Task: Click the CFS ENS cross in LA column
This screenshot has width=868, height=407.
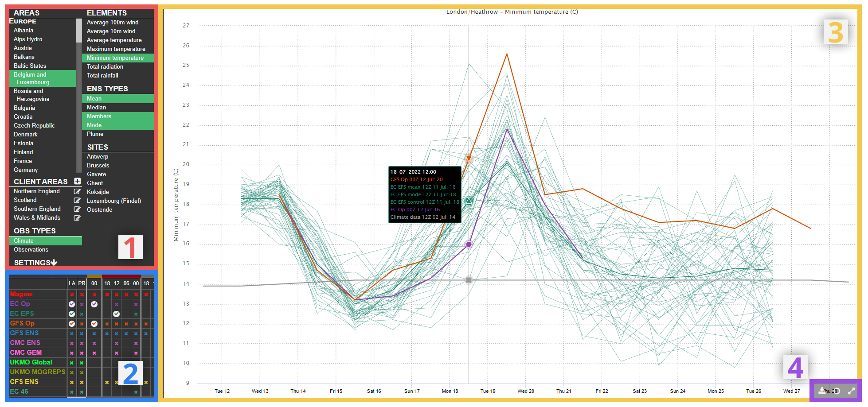Action: click(72, 382)
